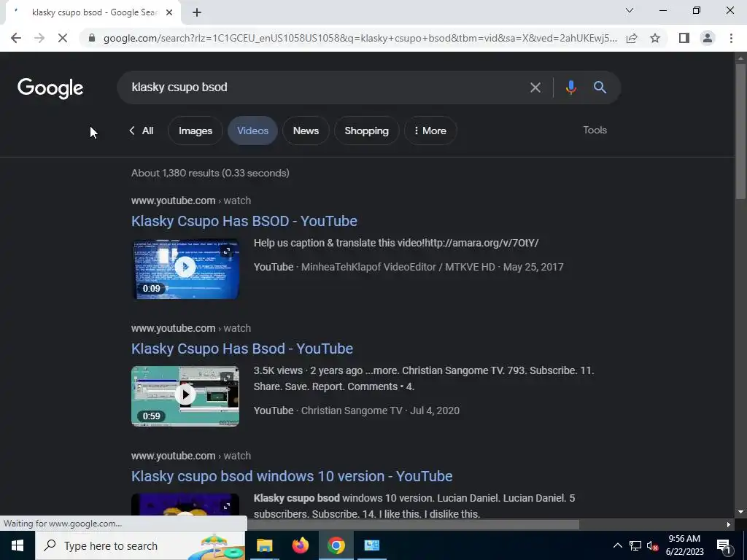Play the 0:09 video thumbnail
Screen dimensions: 747x560
coord(185,269)
